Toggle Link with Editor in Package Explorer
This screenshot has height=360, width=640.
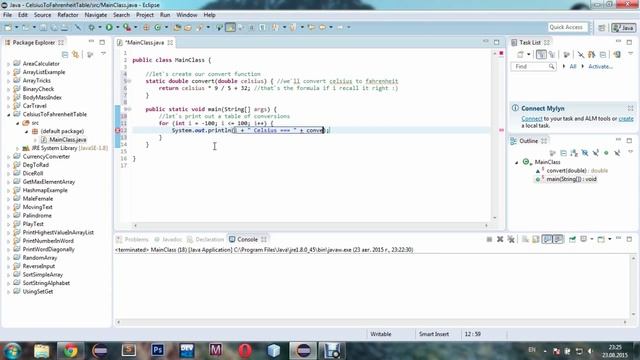pos(76,54)
